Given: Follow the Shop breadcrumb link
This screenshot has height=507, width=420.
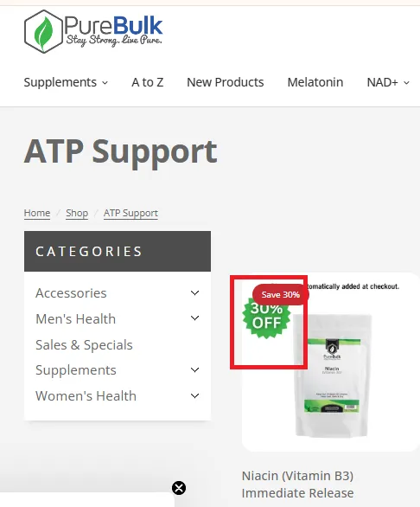Looking at the screenshot, I should [x=77, y=213].
